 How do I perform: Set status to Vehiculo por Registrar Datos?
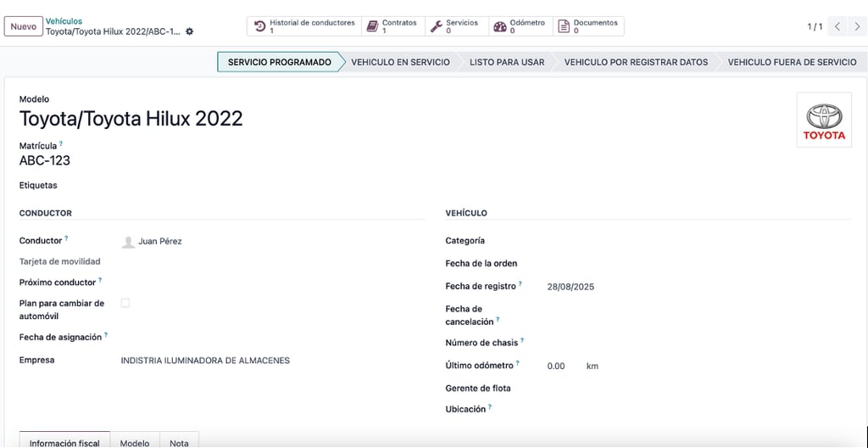[x=636, y=62]
